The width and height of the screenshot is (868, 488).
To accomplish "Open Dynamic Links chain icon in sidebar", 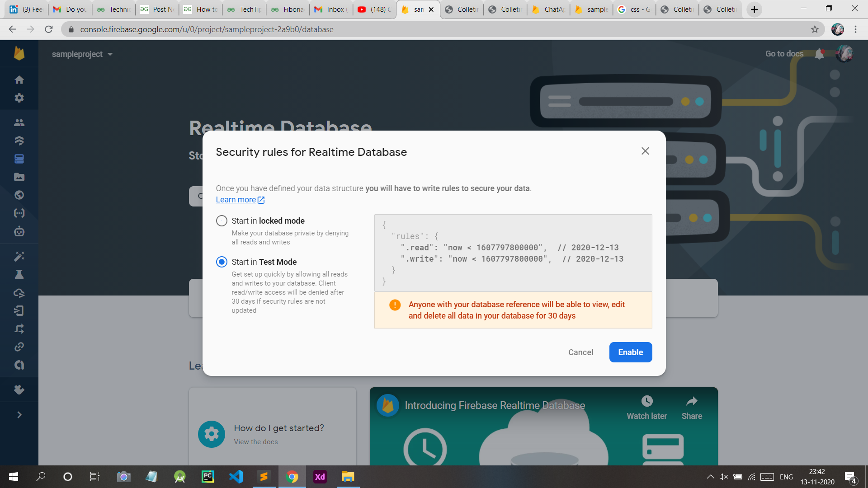I will point(19,347).
